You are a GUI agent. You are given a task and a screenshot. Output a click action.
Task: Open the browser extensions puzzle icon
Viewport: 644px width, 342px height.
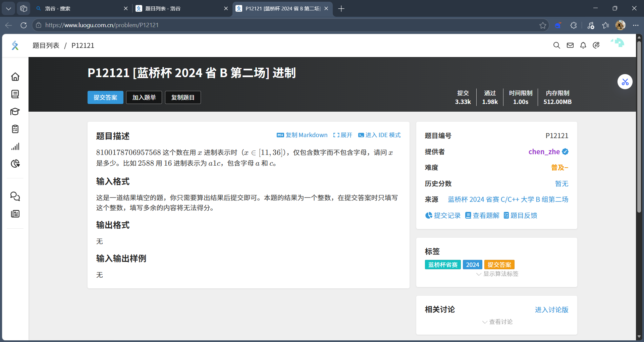pyautogui.click(x=574, y=25)
